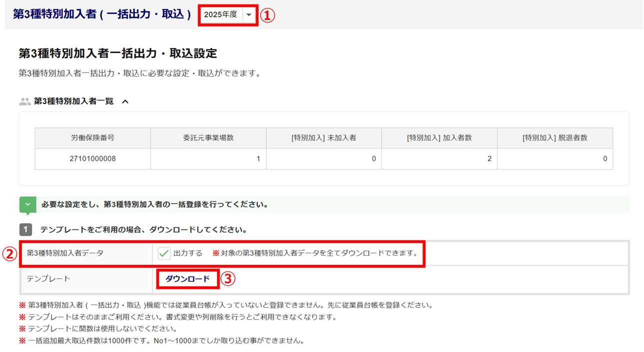Click the red circled number 1 marker
This screenshot has width=644, height=352.
pos(267,15)
